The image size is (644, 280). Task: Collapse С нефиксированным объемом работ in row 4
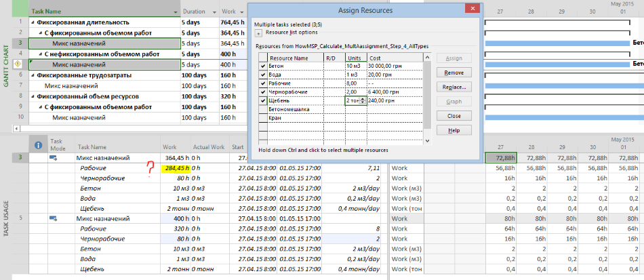click(x=40, y=54)
